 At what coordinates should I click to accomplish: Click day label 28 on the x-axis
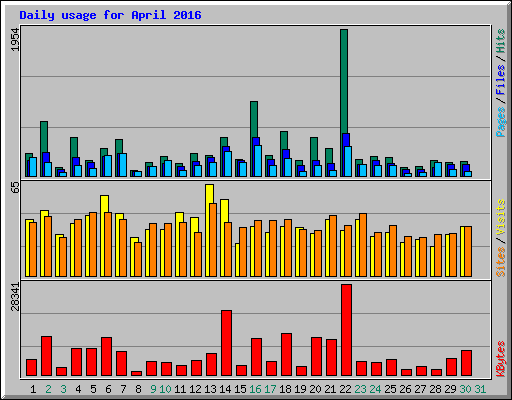(435, 389)
